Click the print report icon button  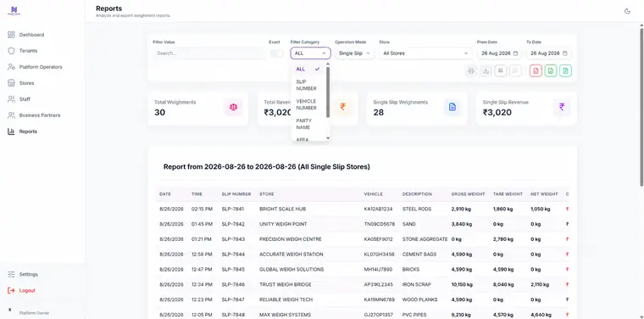pyautogui.click(x=471, y=70)
